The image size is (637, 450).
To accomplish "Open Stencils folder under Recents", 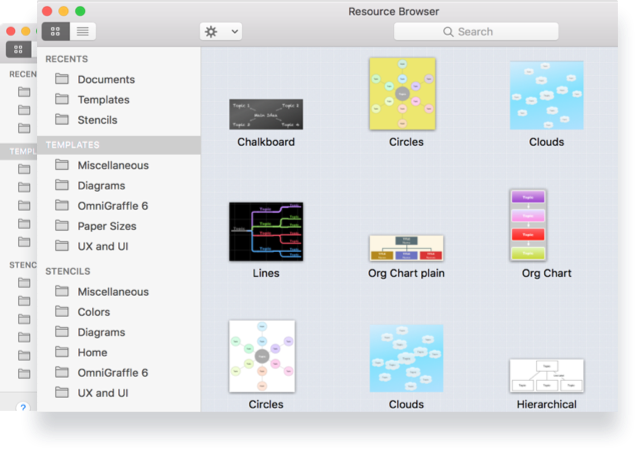I will coord(119,120).
